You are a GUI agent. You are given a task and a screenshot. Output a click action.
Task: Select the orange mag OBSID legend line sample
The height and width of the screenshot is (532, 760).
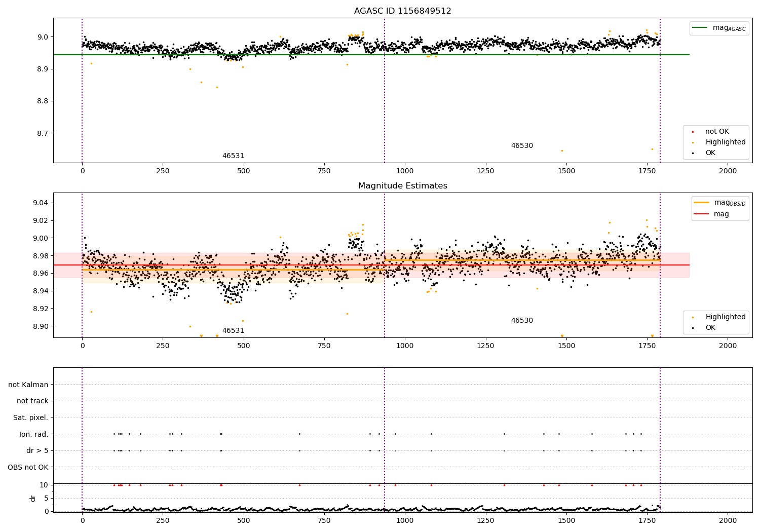tap(702, 202)
